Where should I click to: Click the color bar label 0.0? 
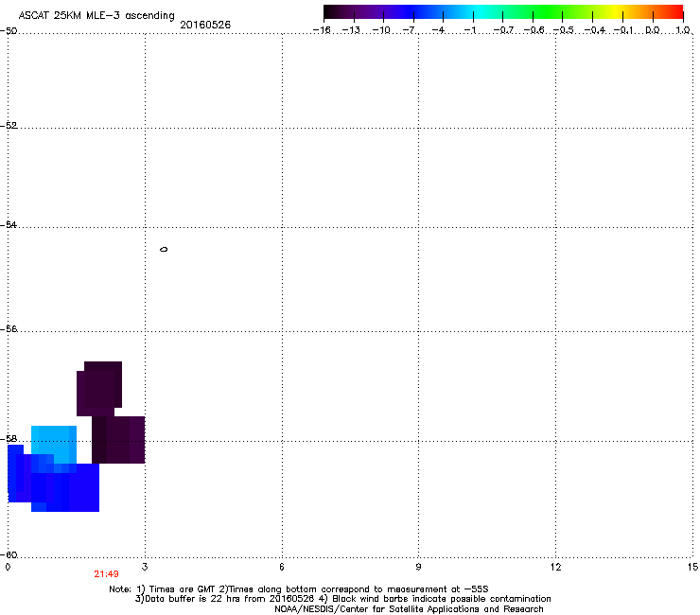(653, 30)
